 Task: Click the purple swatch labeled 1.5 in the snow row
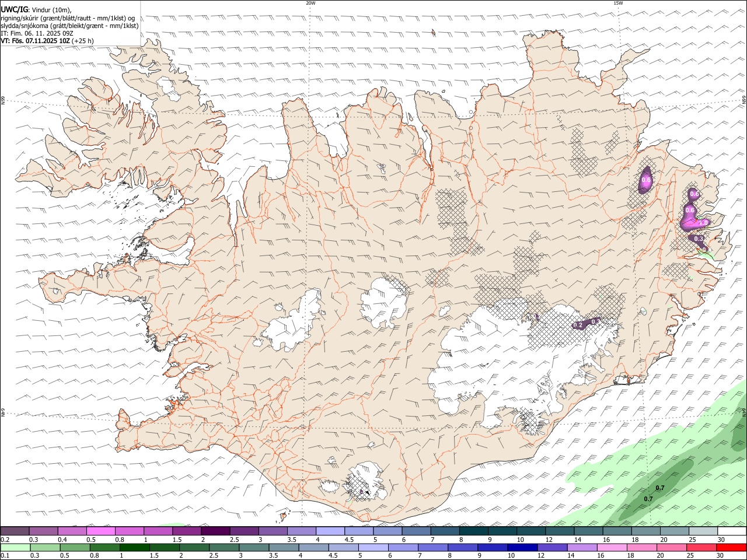(x=187, y=531)
